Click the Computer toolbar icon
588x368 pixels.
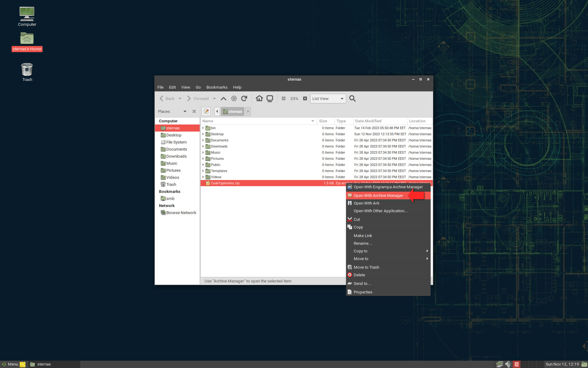point(270,98)
